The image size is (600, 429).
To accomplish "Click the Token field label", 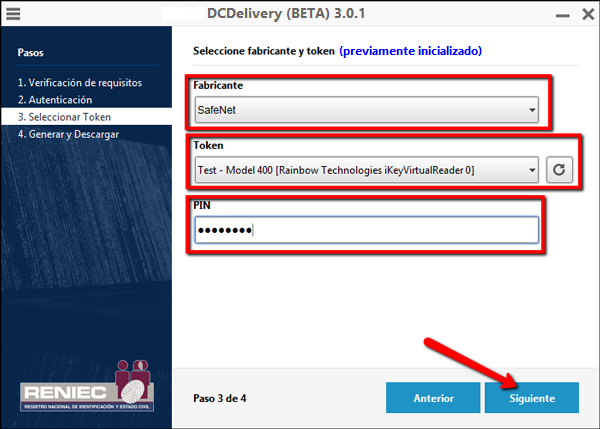I will [x=211, y=146].
